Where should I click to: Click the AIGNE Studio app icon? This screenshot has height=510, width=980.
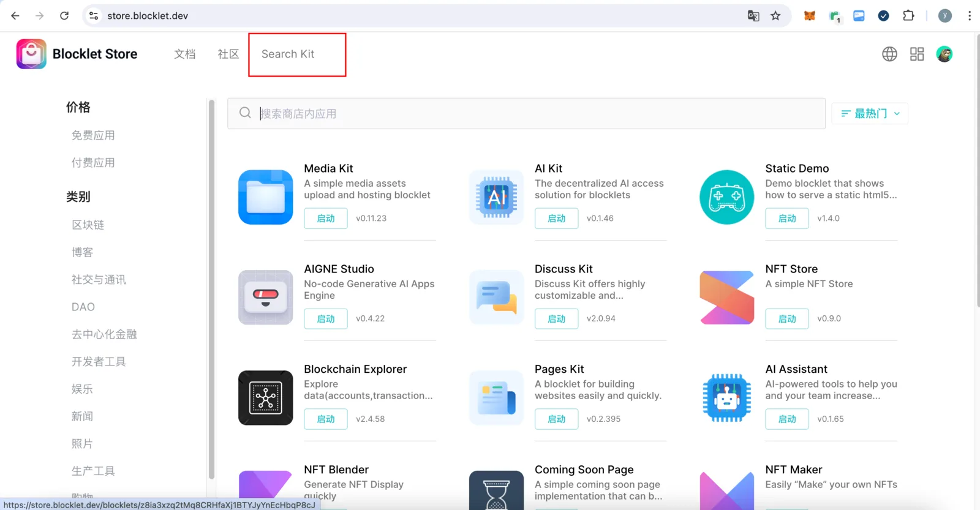266,298
